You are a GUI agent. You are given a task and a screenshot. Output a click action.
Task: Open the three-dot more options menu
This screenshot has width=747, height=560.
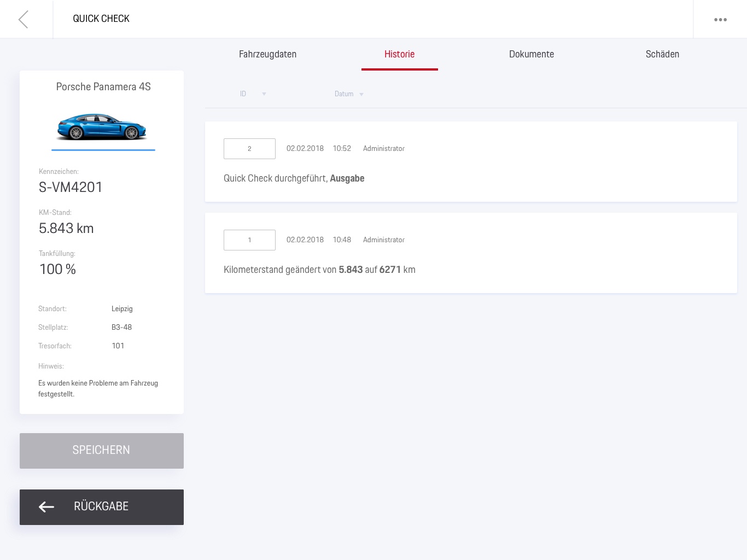click(x=720, y=19)
